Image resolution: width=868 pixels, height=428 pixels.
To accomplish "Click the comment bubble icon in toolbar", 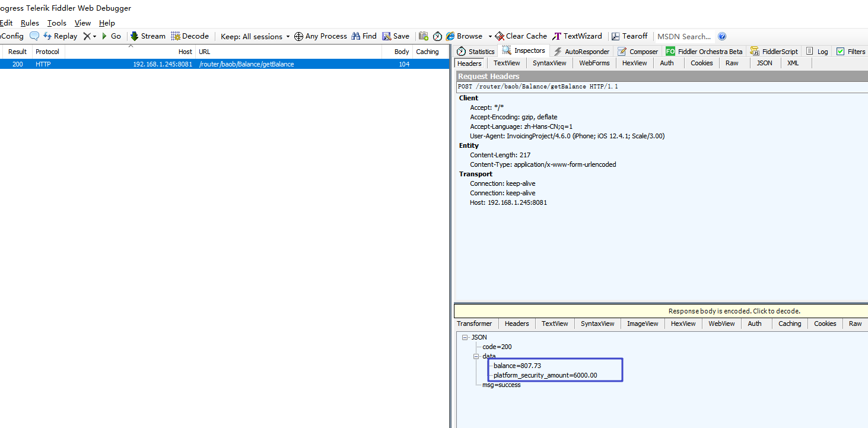I will (34, 36).
